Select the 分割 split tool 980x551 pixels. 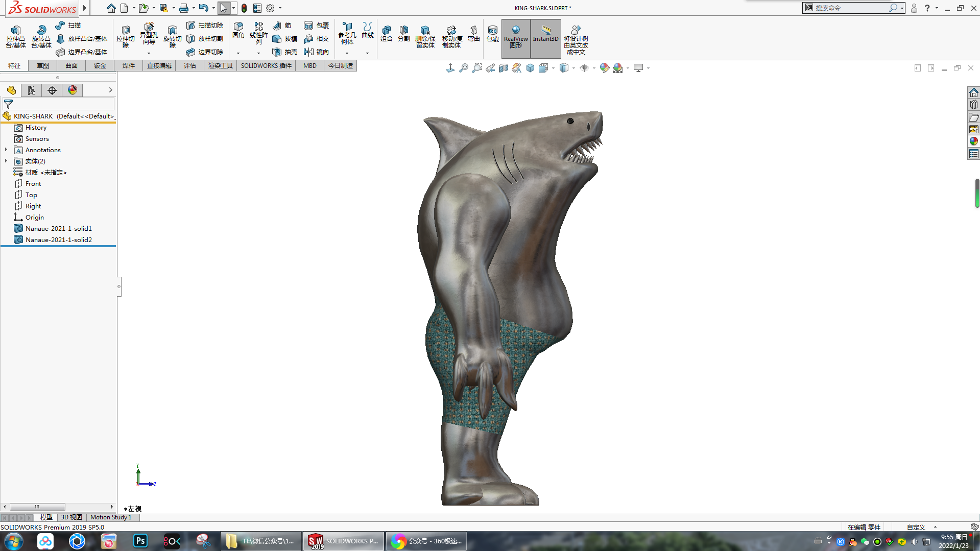(404, 34)
